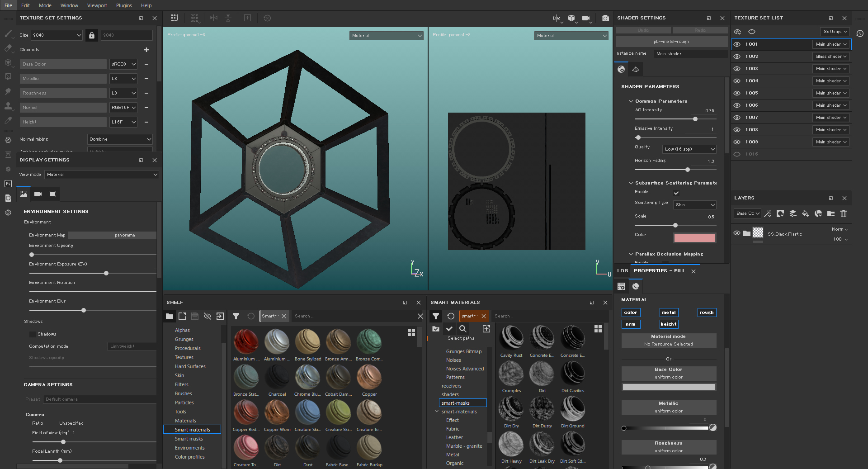Click the Base Color uniform color button

(x=669, y=374)
